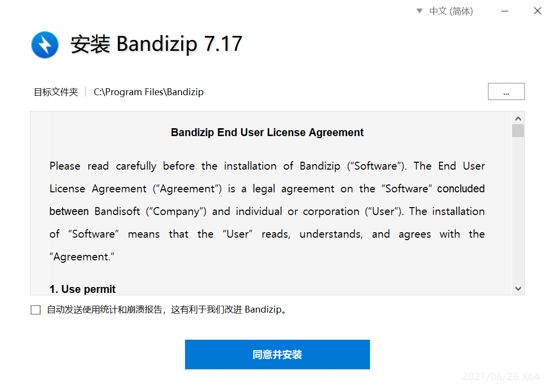Toggle statistics option via its 自动发送使用统计 label

166,310
